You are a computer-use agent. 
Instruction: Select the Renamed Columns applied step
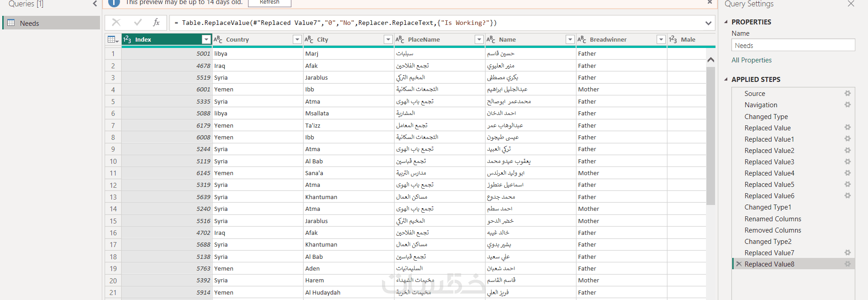click(x=773, y=219)
